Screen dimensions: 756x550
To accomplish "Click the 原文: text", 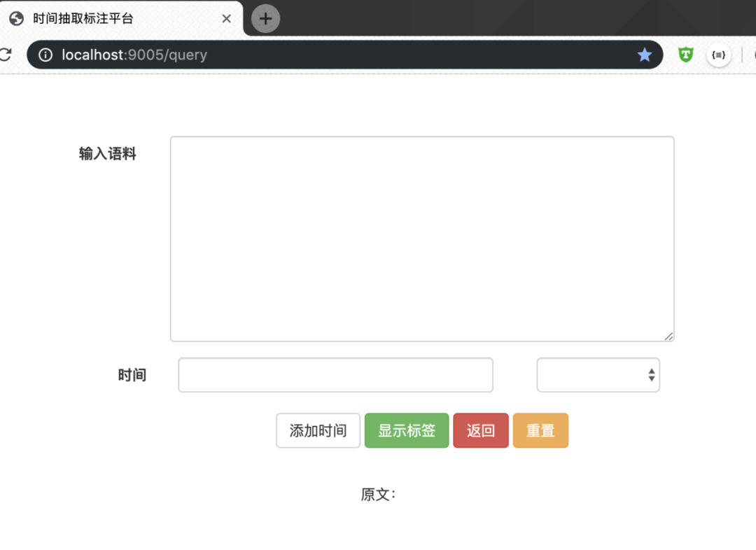I will tap(378, 494).
